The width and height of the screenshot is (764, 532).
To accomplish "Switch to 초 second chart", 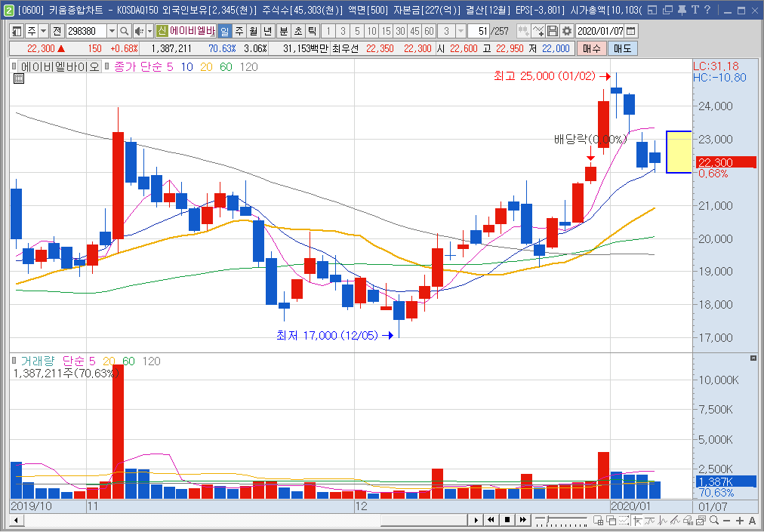I will [297, 32].
